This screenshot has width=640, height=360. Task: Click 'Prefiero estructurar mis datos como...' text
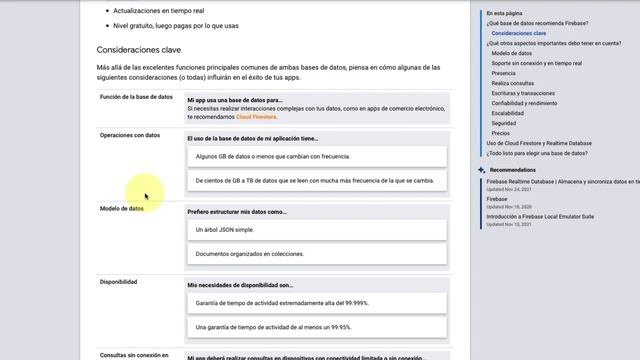pyautogui.click(x=237, y=212)
